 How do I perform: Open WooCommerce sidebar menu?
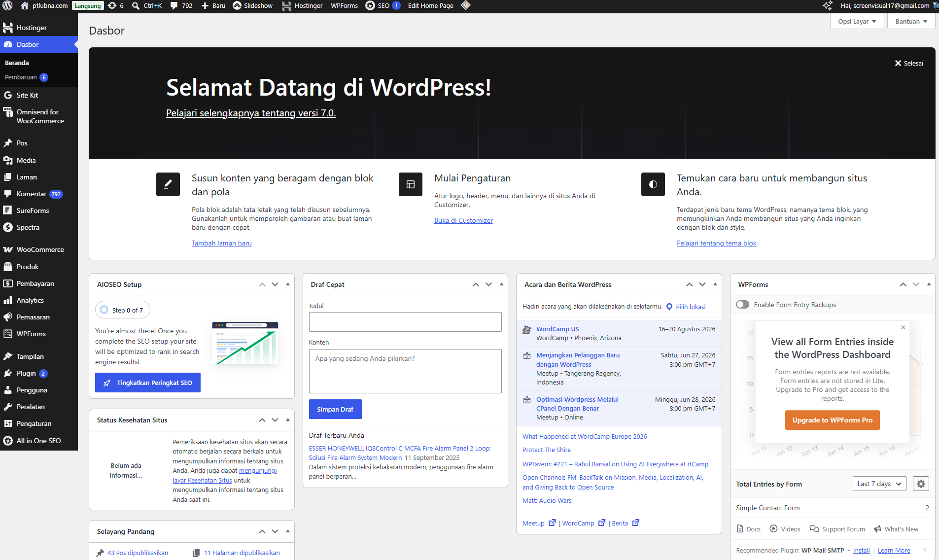(x=39, y=249)
